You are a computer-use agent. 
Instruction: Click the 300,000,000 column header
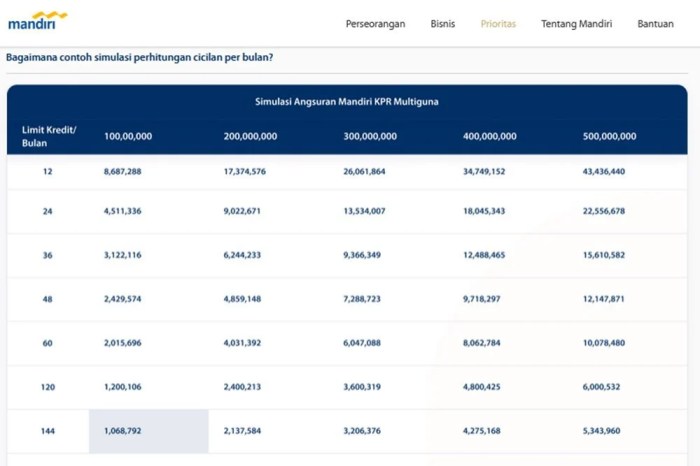pos(370,136)
